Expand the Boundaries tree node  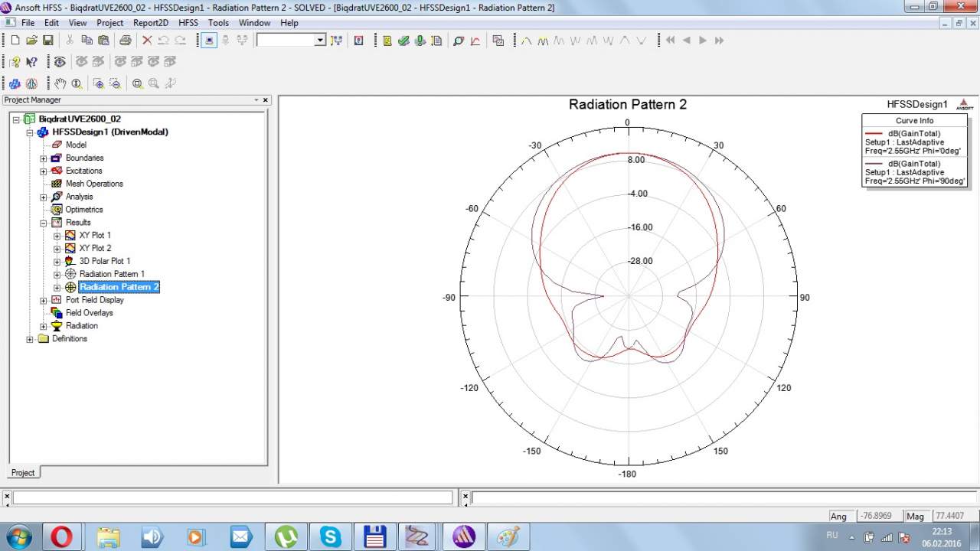tap(44, 158)
